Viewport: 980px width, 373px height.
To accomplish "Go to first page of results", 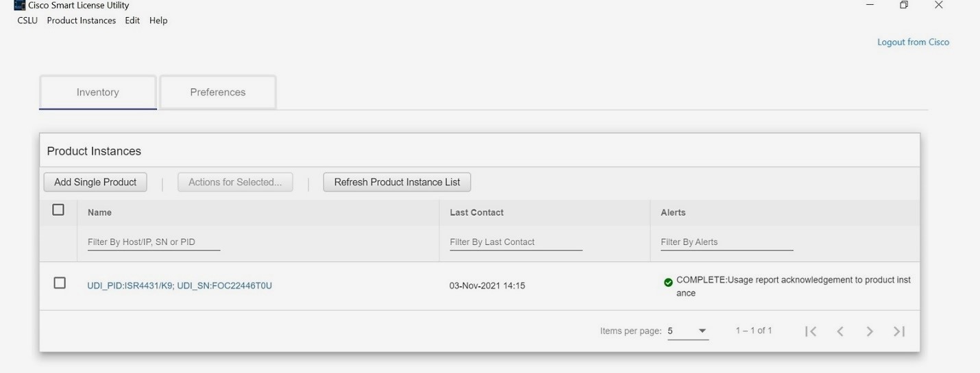I will (x=811, y=331).
